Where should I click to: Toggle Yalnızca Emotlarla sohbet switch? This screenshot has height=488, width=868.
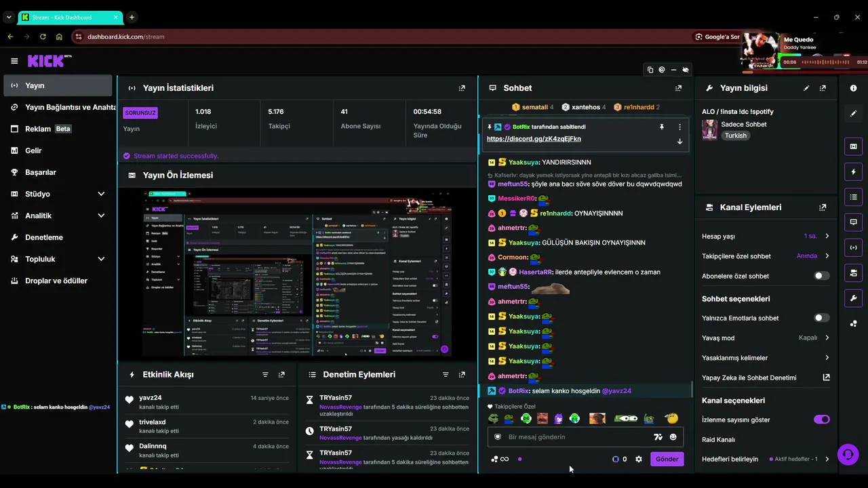click(821, 318)
